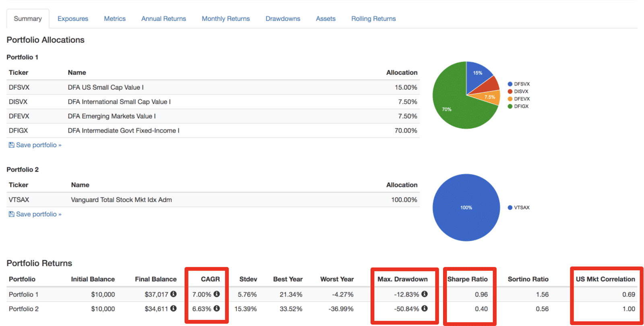Click the US Mkt Correlation header
The height and width of the screenshot is (326, 644).
pyautogui.click(x=605, y=279)
